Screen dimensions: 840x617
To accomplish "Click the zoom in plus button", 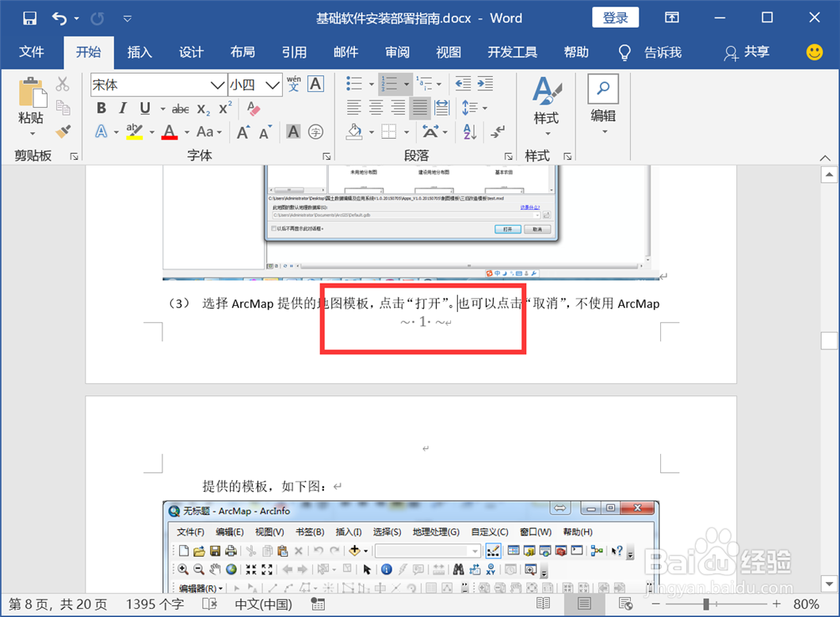I will click(777, 604).
